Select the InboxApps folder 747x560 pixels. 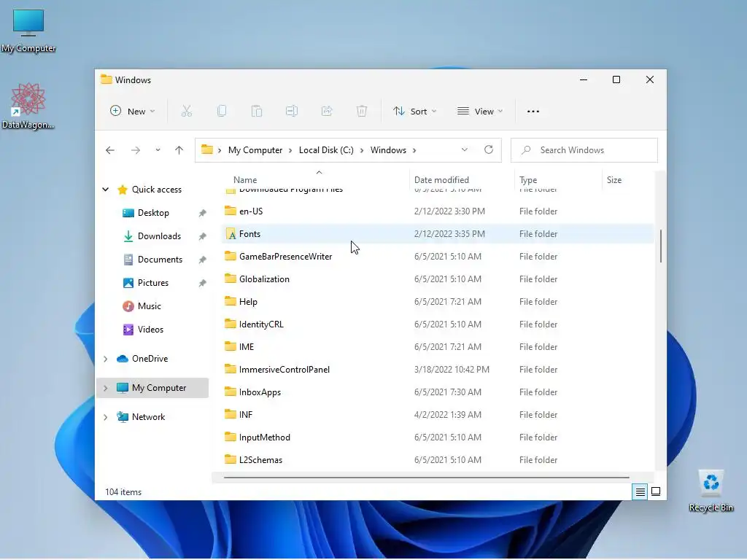click(438, 392)
